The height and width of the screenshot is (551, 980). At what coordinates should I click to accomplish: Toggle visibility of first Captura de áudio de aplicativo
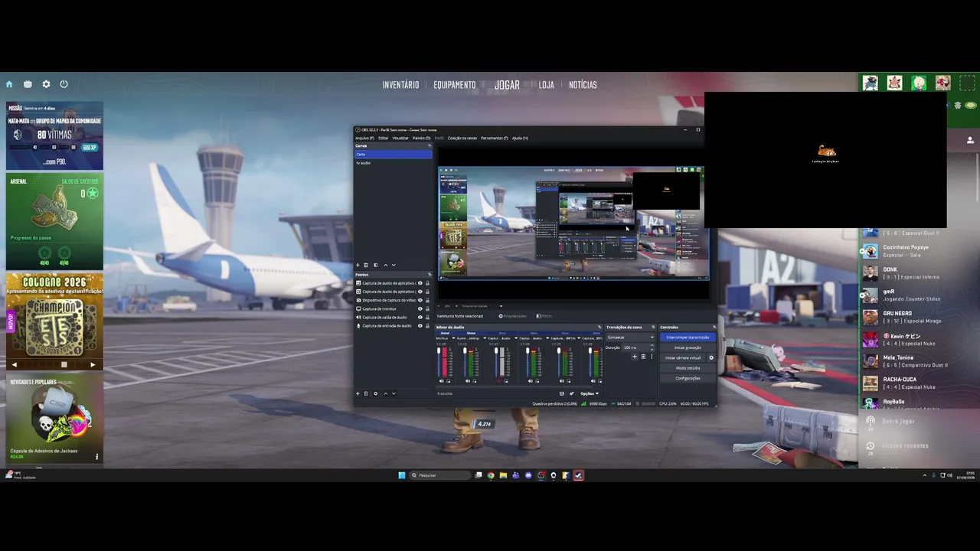420,283
